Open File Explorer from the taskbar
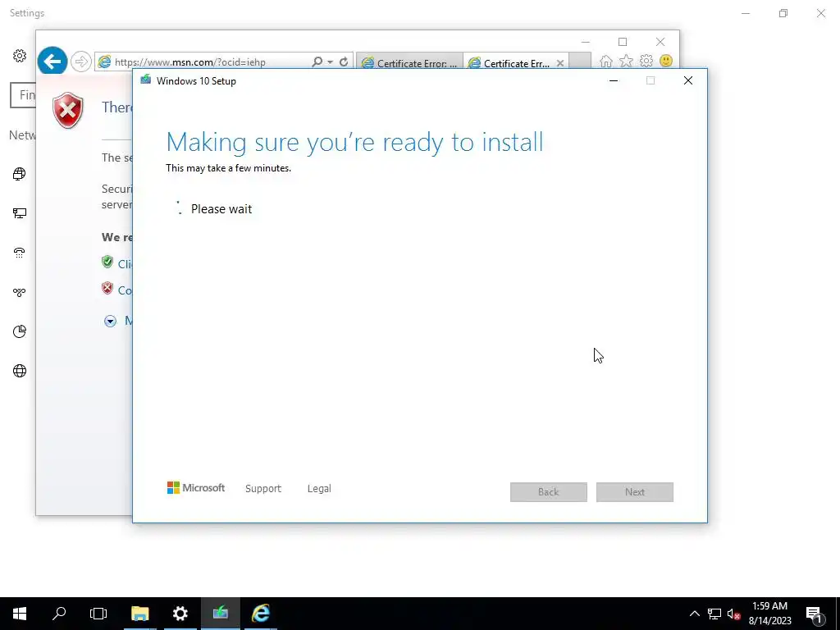This screenshot has height=630, width=840. pos(139,614)
